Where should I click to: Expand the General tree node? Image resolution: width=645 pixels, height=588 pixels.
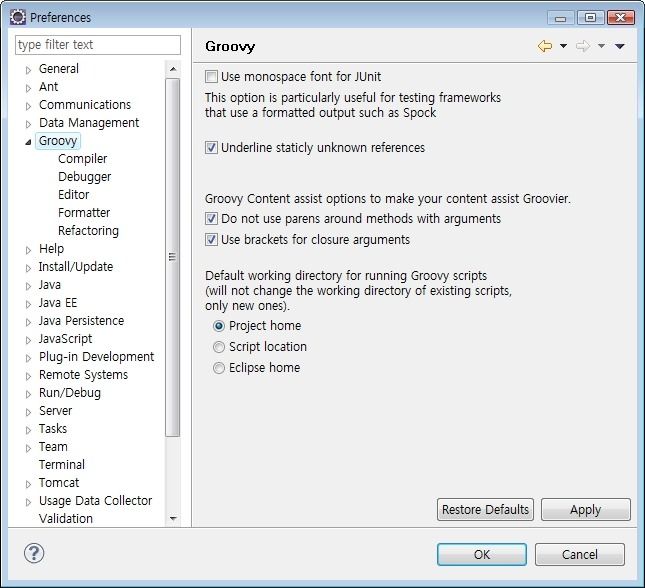28,70
